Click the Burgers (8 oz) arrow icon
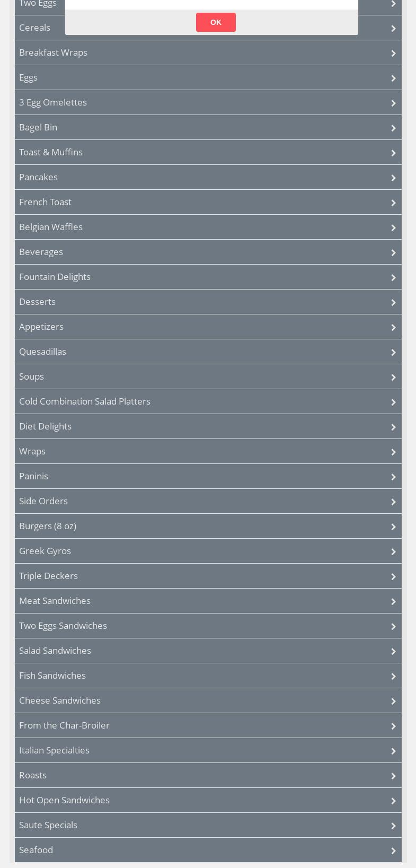Image resolution: width=416 pixels, height=868 pixels. (x=393, y=527)
